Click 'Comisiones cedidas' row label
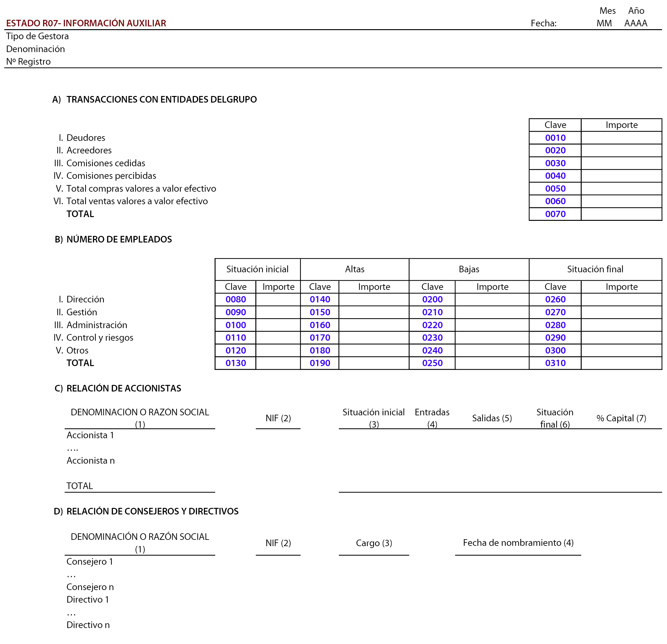The image size is (667, 644). pos(106,163)
